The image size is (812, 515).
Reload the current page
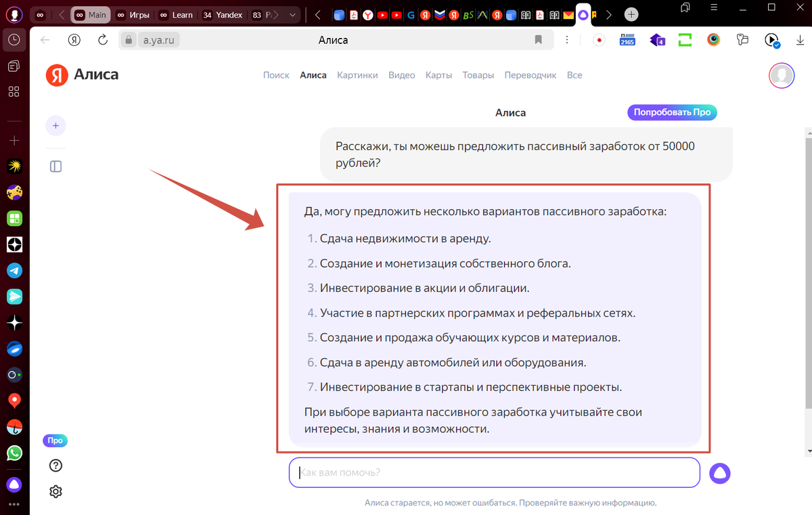[x=101, y=39]
